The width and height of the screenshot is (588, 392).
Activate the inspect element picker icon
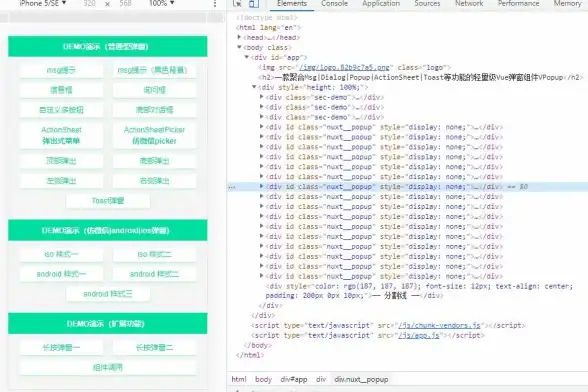(237, 3)
